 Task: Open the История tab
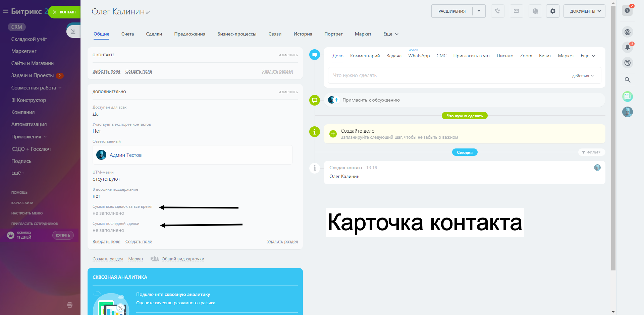pyautogui.click(x=303, y=34)
